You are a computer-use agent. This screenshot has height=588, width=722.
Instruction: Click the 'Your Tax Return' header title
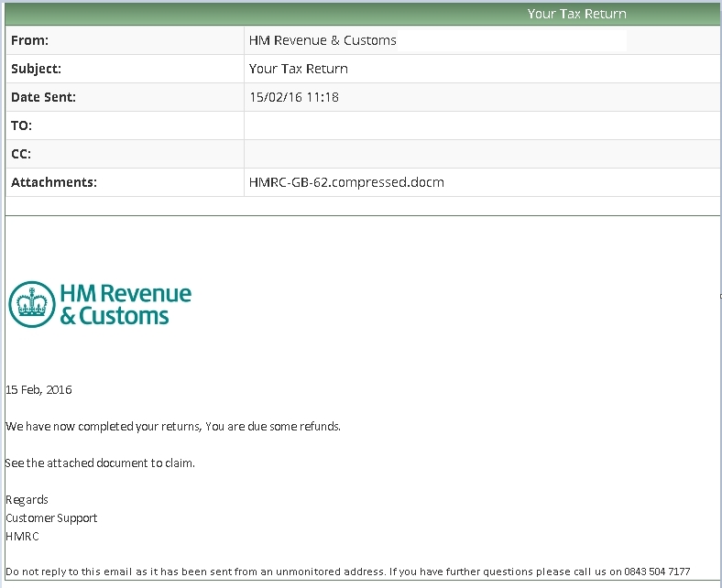click(576, 14)
